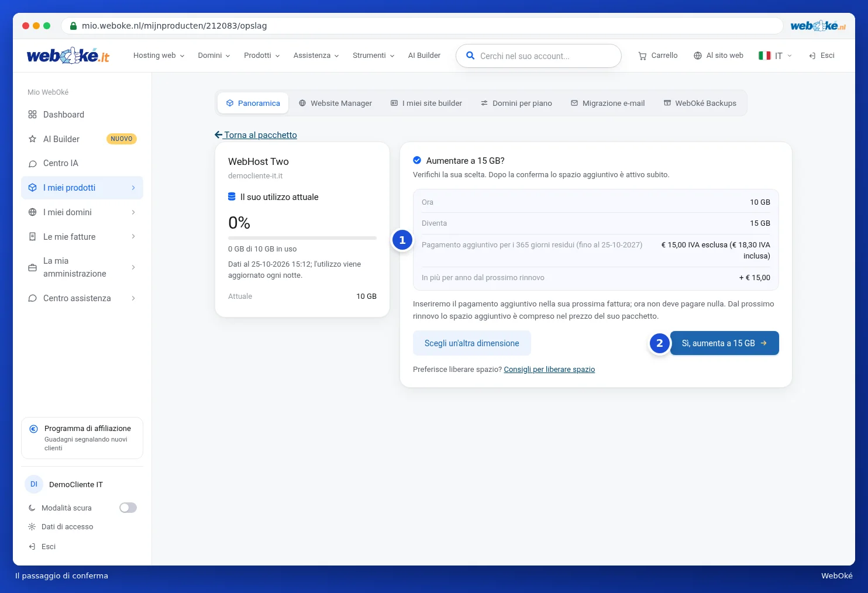
Task: Expand Le mie fatture sidebar chevron
Action: 133,237
